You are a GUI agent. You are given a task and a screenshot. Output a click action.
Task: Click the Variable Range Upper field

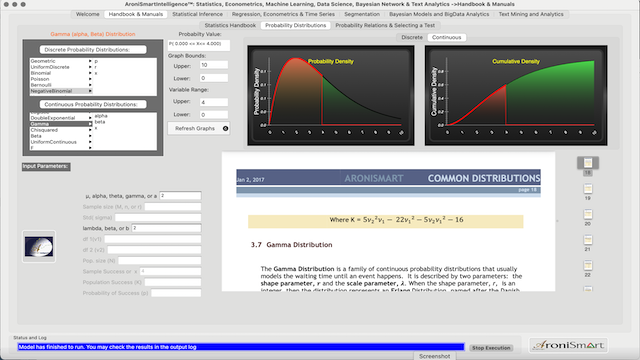214,102
